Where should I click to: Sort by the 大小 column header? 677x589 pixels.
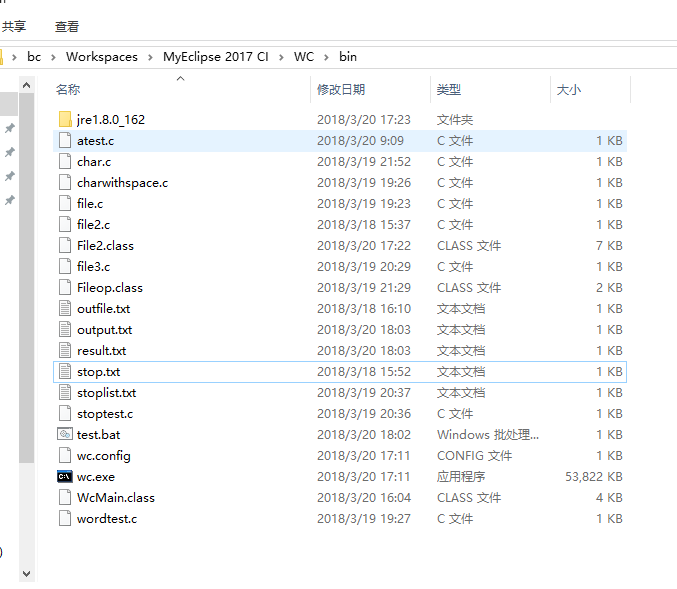569,90
